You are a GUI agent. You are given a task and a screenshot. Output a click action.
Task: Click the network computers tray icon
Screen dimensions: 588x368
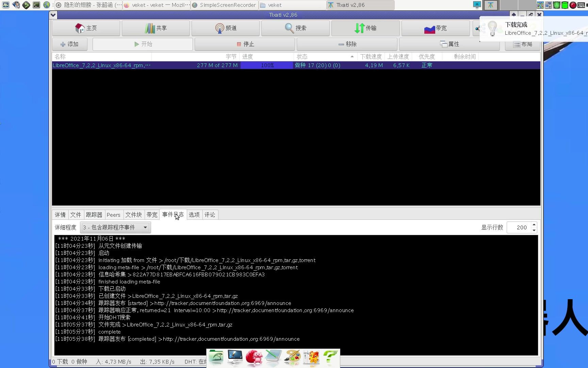pos(548,5)
